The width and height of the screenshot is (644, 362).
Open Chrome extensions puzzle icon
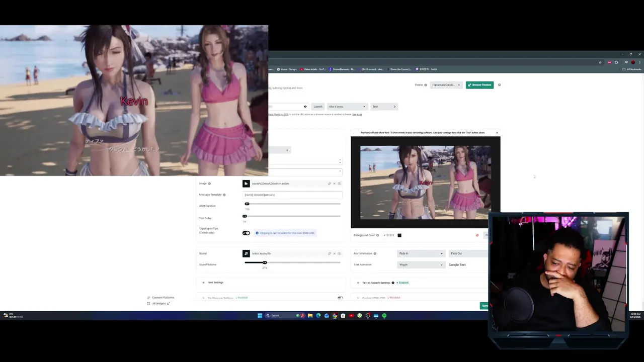tap(616, 62)
